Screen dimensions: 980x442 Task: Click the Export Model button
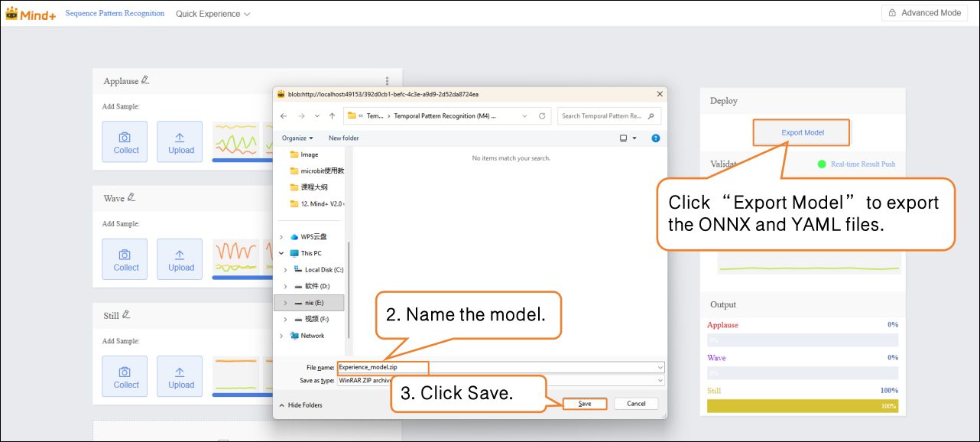(802, 132)
